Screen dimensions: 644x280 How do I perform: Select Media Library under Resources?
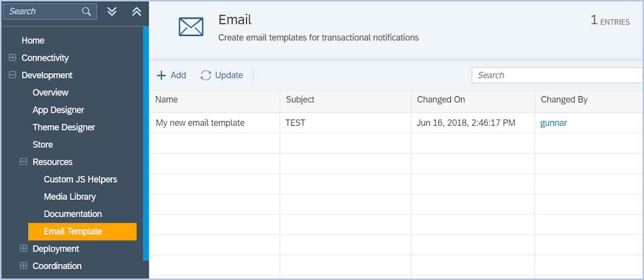click(x=70, y=197)
